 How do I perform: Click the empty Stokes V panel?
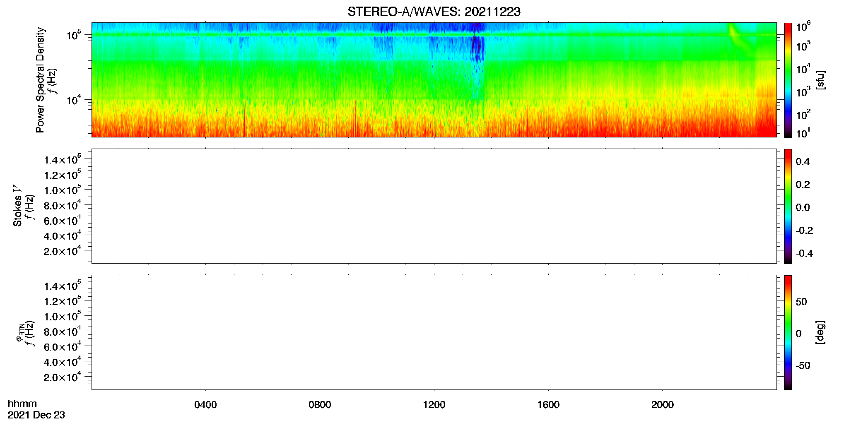434,206
